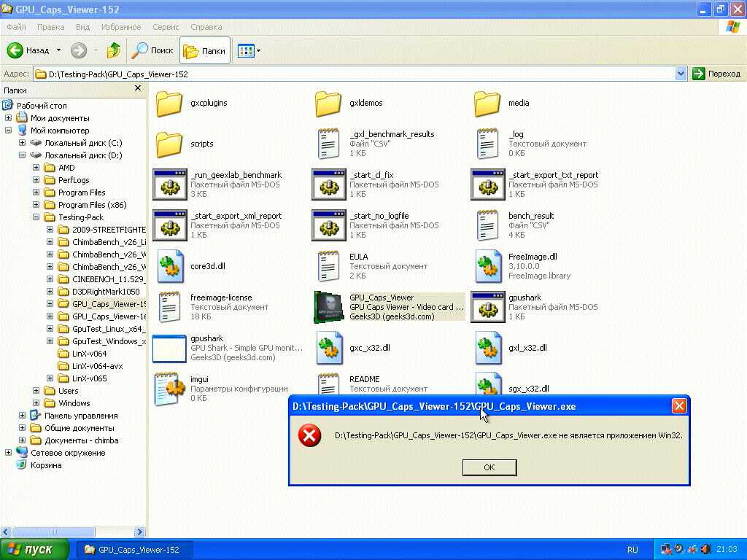747x560 pixels.
Task: Expand Локальный диск (C:) node
Action: point(22,143)
